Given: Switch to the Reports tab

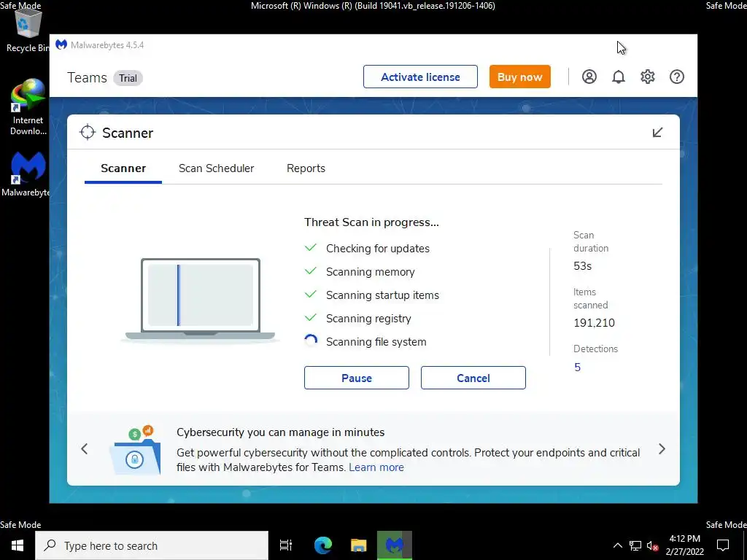Looking at the screenshot, I should [x=306, y=168].
